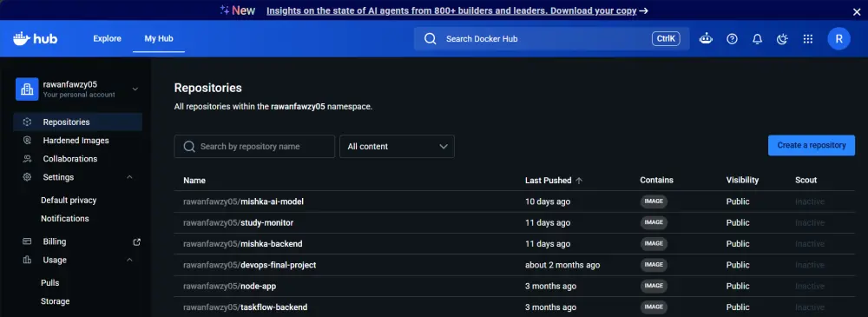Click Last Pushed sort arrow
The width and height of the screenshot is (868, 317).
pos(579,180)
